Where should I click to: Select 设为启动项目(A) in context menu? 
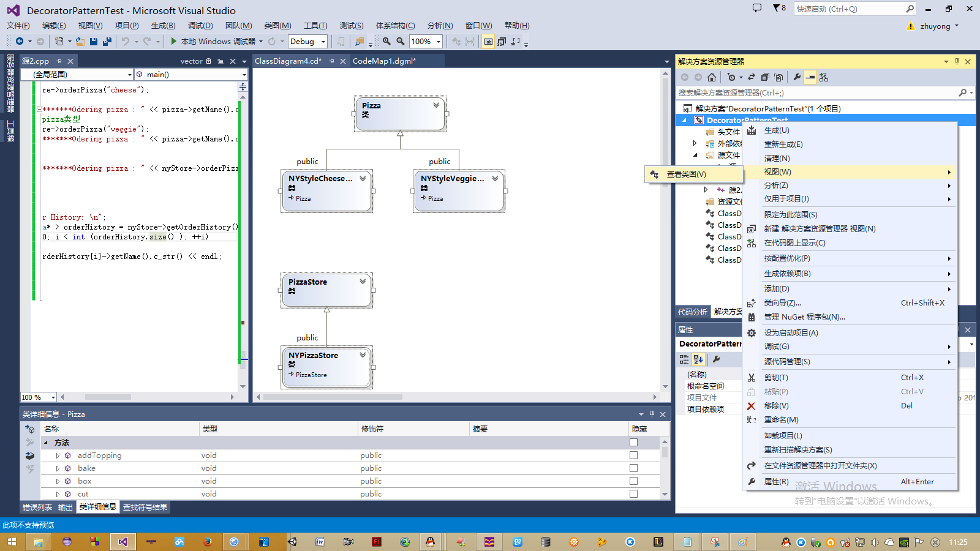(850, 333)
